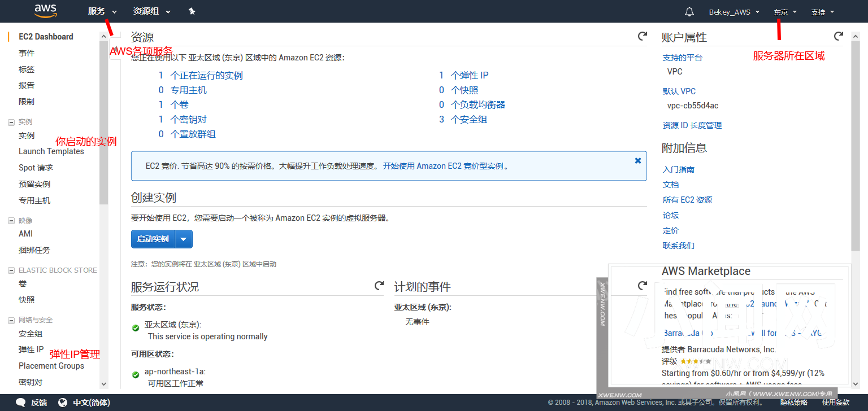The height and width of the screenshot is (411, 868).
Task: Open 默认 VPC link
Action: (679, 91)
